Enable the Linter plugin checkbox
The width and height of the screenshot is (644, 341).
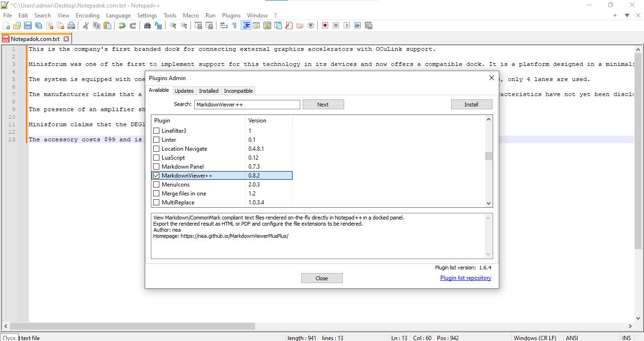point(156,139)
